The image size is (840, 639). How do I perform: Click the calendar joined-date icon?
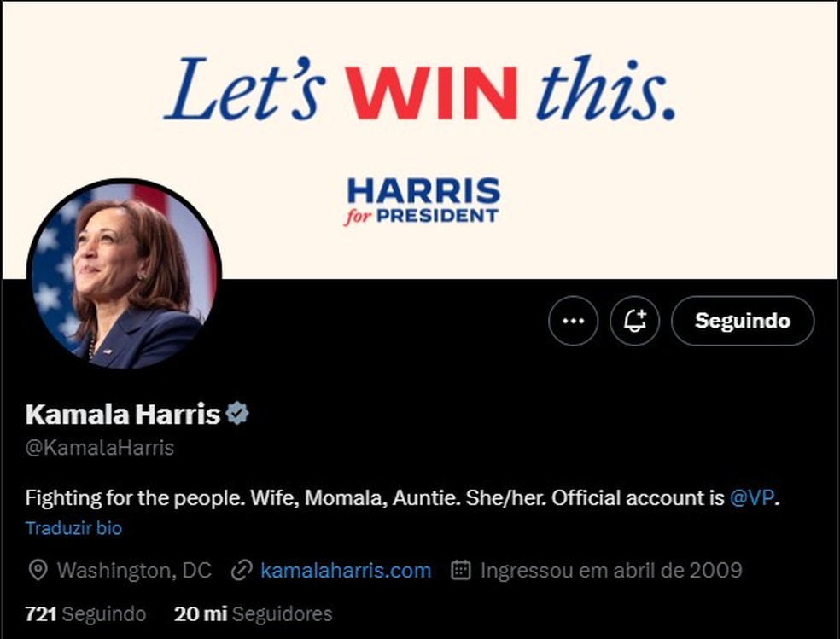pyautogui.click(x=461, y=570)
